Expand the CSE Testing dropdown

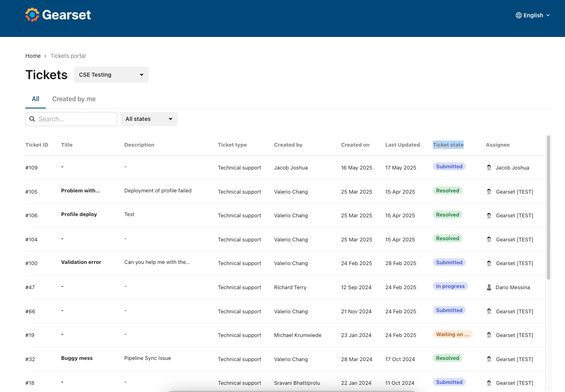[x=111, y=75]
